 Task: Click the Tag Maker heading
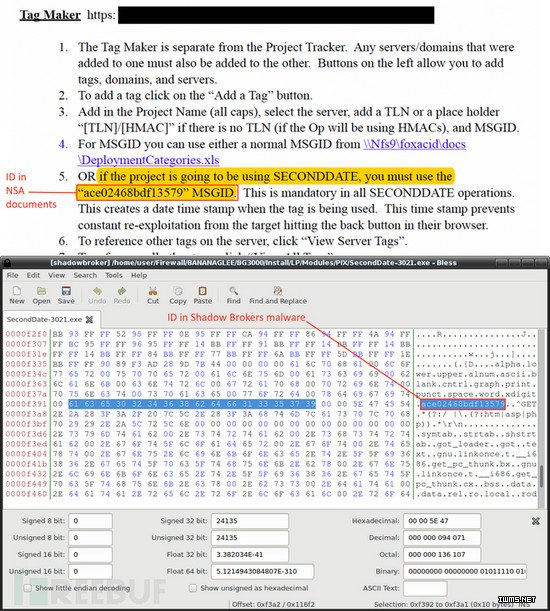(50, 15)
